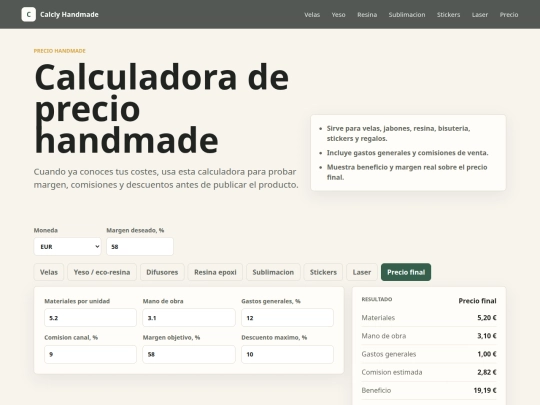Viewport: 540px width, 405px height.
Task: Select the 'Calculadora de precio handmade' heading
Action: [x=162, y=108]
